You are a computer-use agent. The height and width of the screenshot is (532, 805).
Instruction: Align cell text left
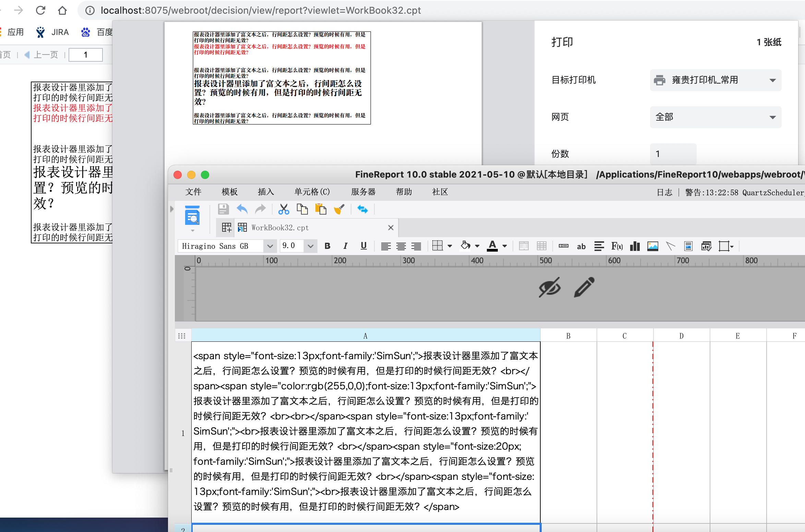(386, 246)
